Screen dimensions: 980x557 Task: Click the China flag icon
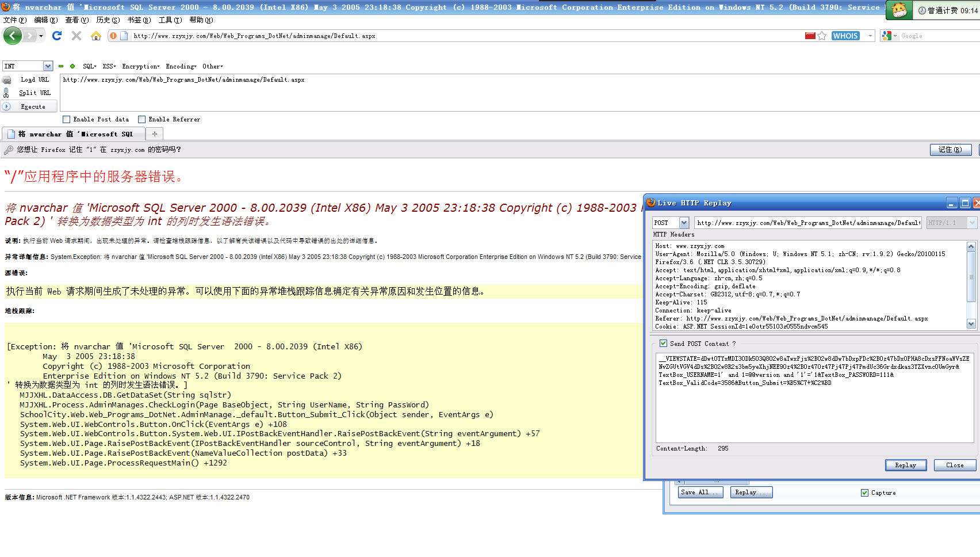pyautogui.click(x=810, y=36)
